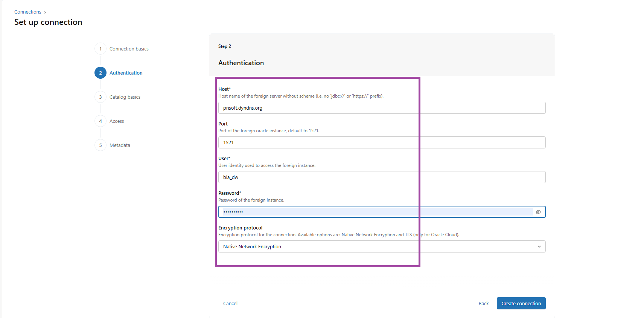Switch to the Metadata step label

click(x=120, y=145)
